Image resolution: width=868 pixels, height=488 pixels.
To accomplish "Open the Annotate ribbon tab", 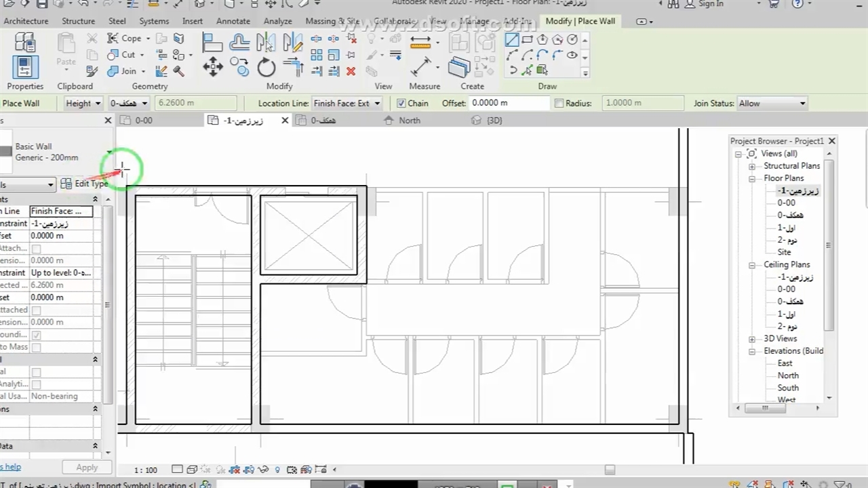I will (233, 21).
